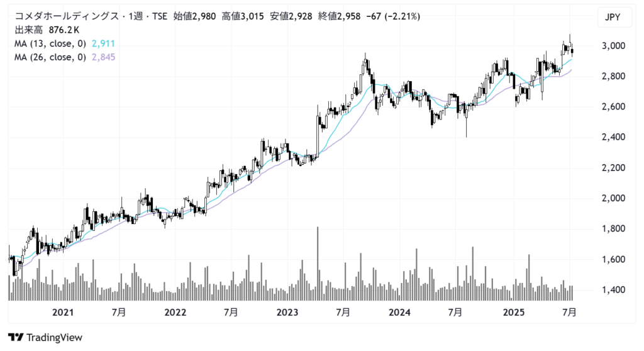Click the −67 (−2.21%) change value
Image resolution: width=644 pixels, height=351 pixels.
click(x=393, y=16)
